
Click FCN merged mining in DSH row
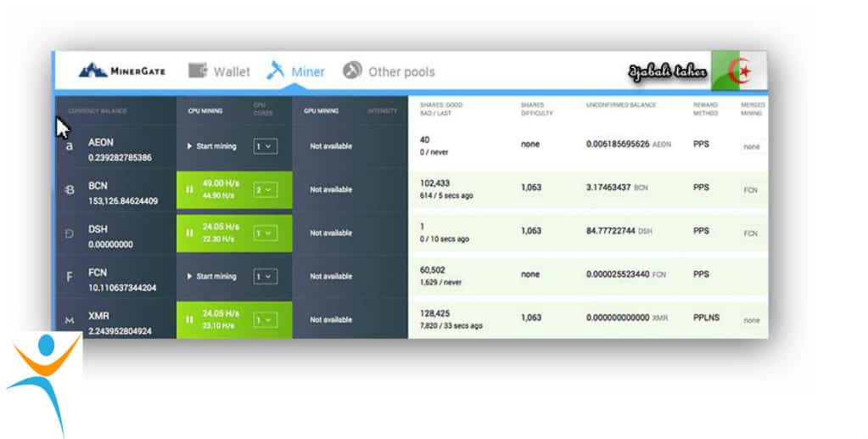tap(750, 234)
